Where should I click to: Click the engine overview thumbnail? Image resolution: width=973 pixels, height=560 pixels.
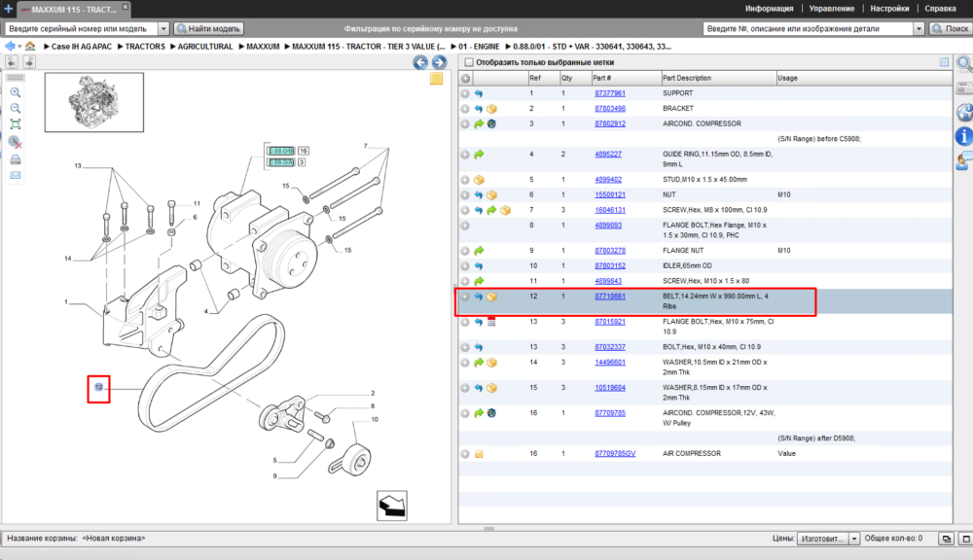click(94, 102)
